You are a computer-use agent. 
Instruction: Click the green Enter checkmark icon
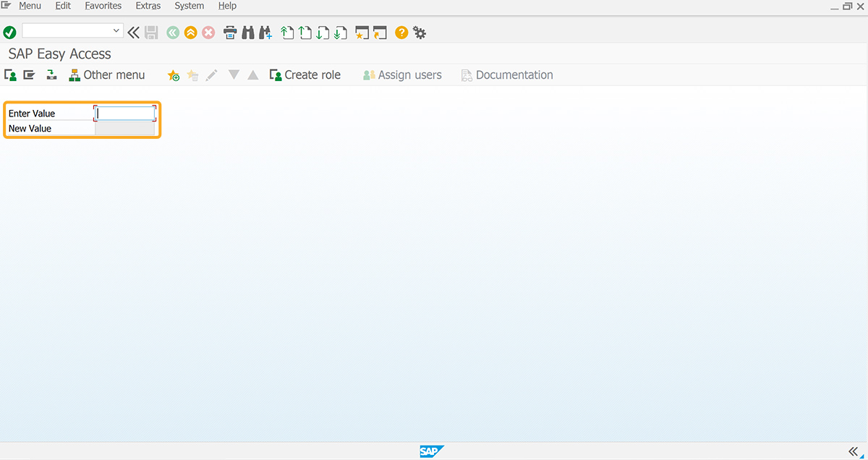(x=9, y=33)
